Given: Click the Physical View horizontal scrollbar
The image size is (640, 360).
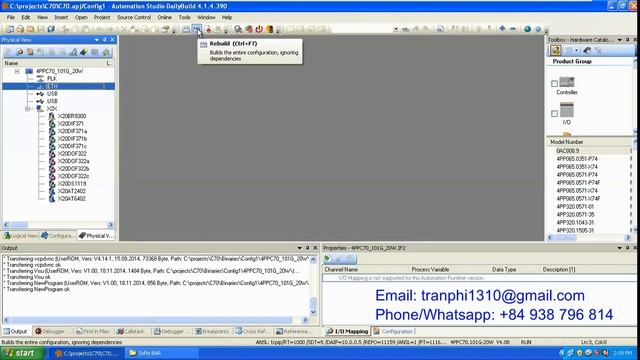Looking at the screenshot, I should click(58, 225).
